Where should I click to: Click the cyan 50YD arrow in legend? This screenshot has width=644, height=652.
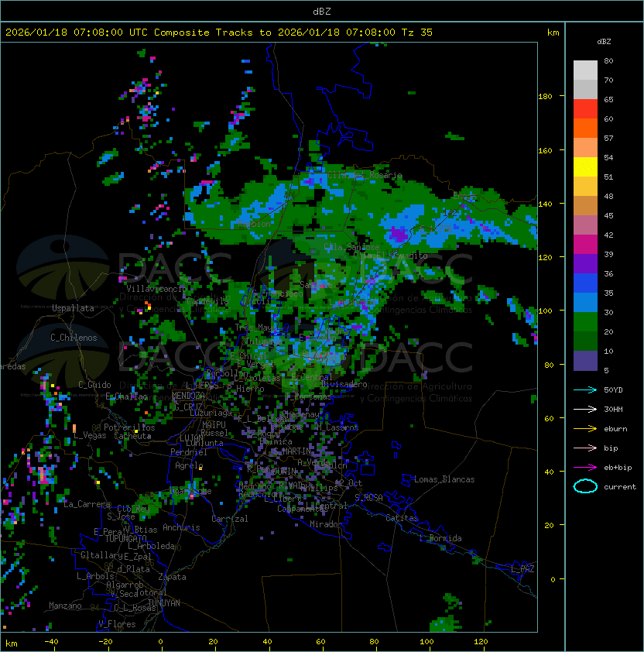585,390
